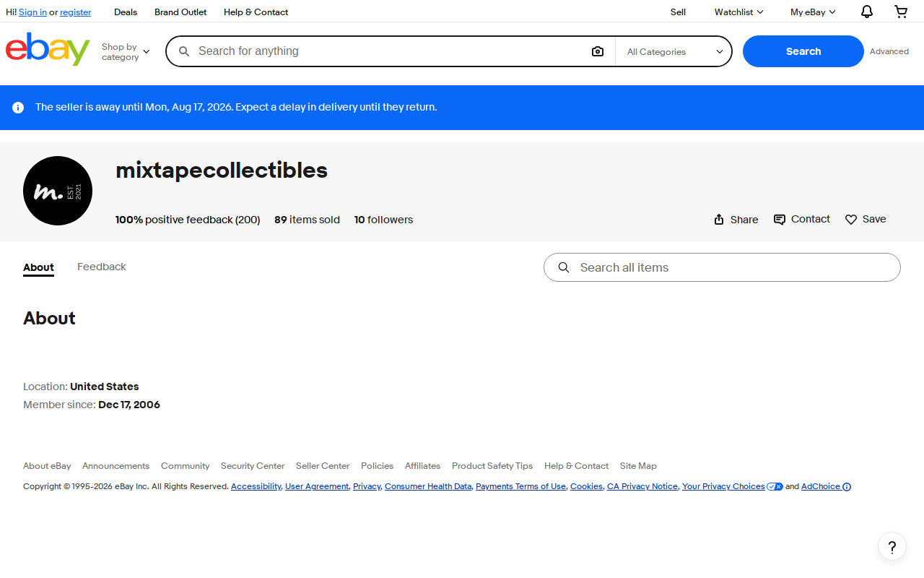The image size is (924, 578).
Task: Click the blue Search button
Action: (x=803, y=51)
